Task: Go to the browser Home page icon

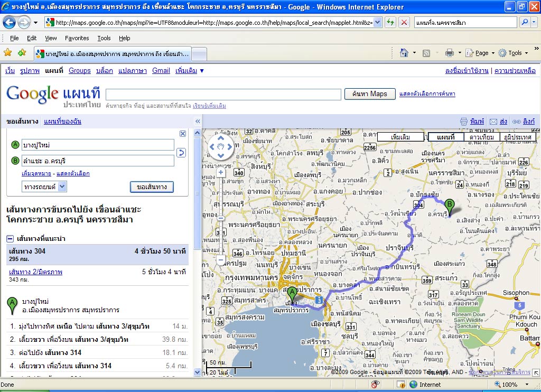Action: point(404,53)
